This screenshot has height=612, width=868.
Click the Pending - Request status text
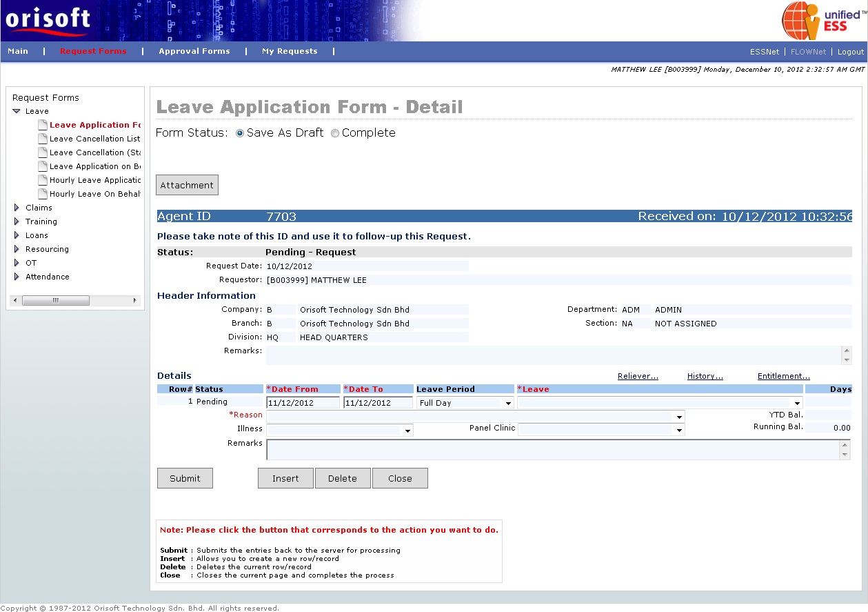pos(311,253)
